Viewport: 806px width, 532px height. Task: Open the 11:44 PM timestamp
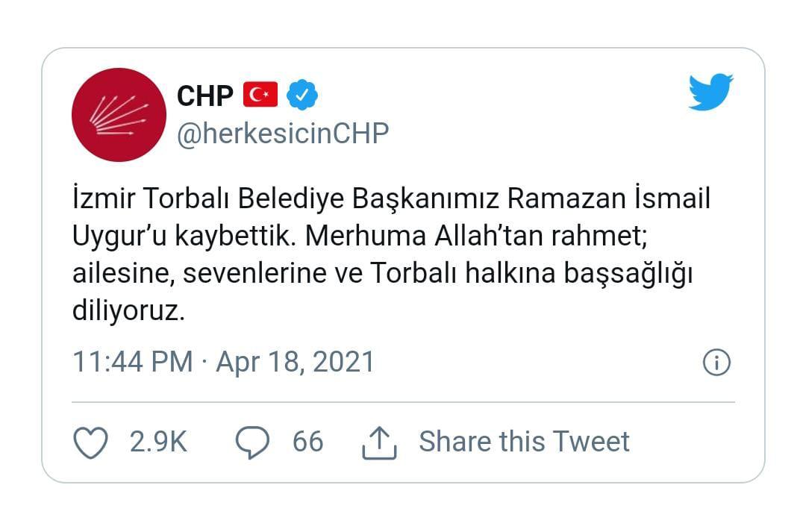point(133,362)
